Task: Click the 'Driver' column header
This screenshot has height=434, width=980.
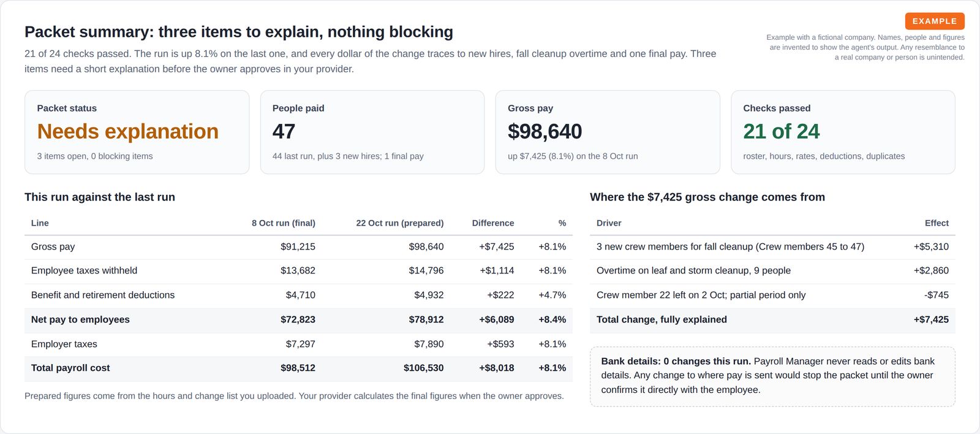Action: click(609, 223)
